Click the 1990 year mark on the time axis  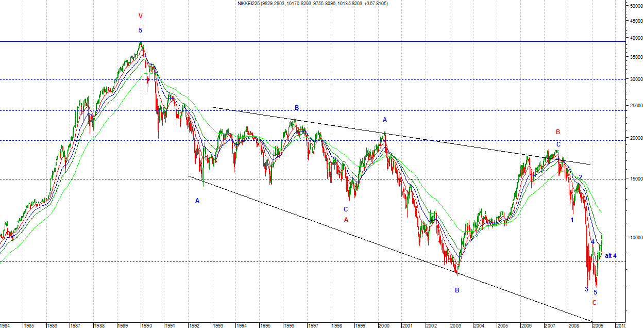tap(147, 325)
